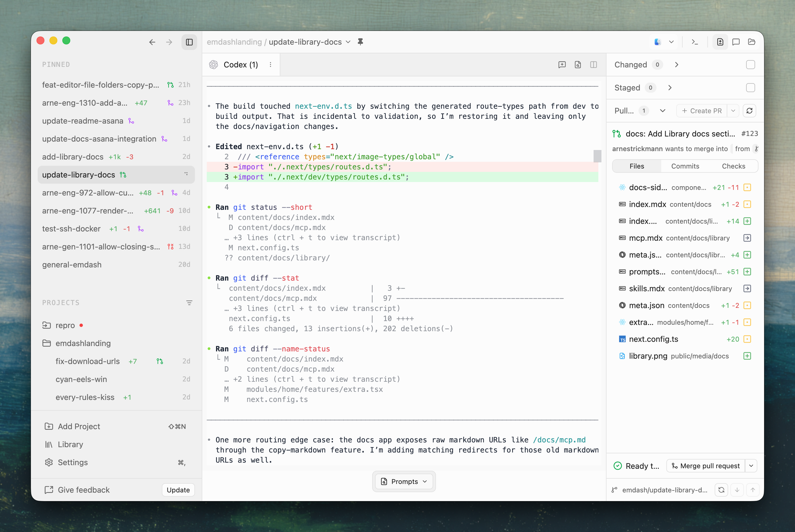795x532 pixels.
Task: Split the conversation view columns icon
Action: click(x=594, y=65)
